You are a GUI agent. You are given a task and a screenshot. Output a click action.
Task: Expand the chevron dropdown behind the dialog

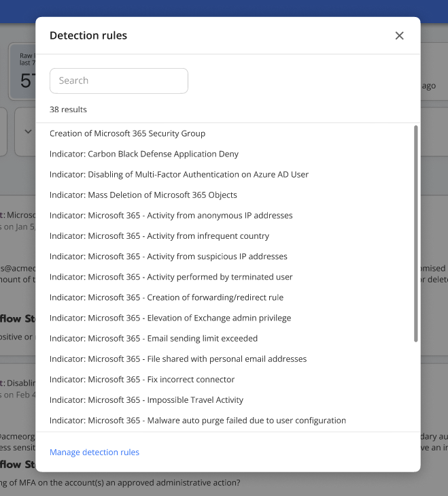click(28, 131)
